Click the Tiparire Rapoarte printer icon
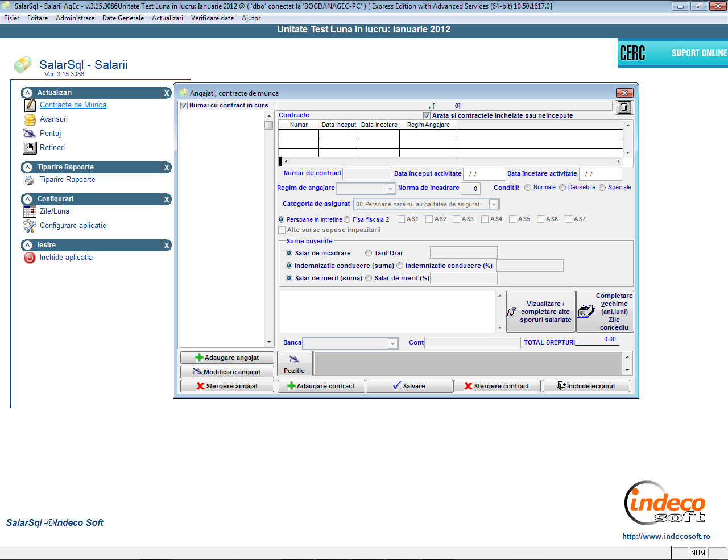 (x=30, y=180)
